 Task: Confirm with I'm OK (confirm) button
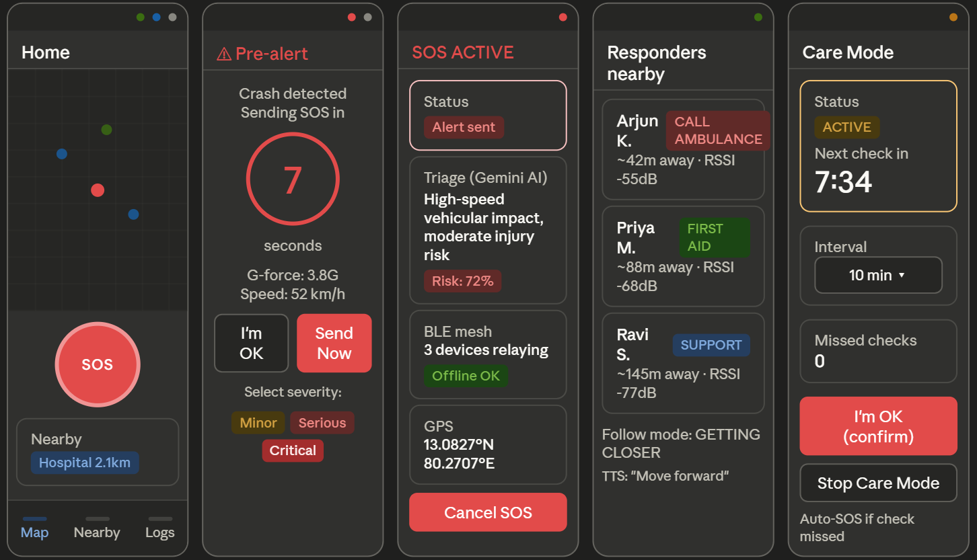879,426
